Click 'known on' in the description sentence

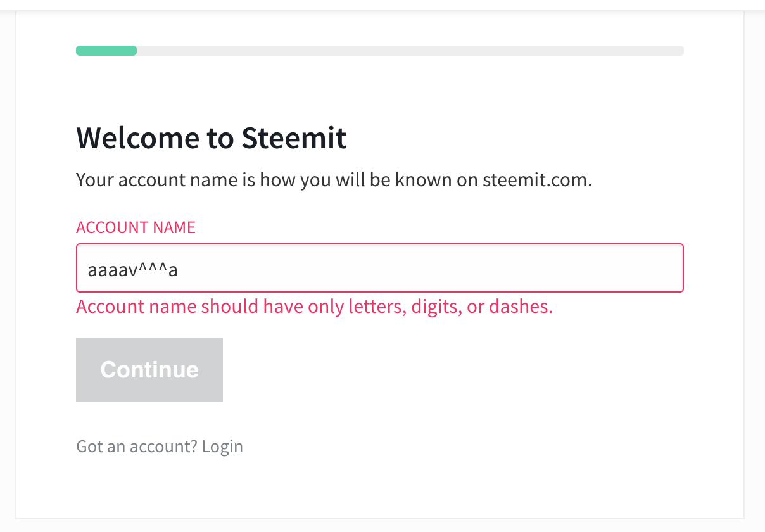point(437,180)
